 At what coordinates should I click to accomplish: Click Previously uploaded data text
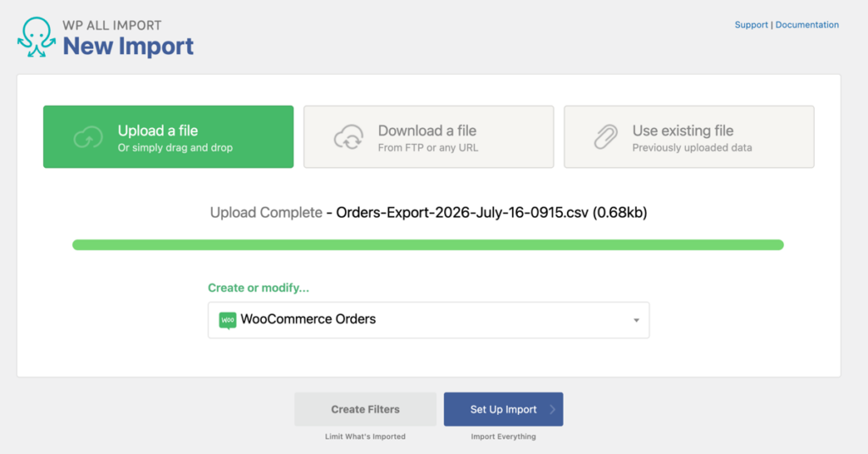692,147
